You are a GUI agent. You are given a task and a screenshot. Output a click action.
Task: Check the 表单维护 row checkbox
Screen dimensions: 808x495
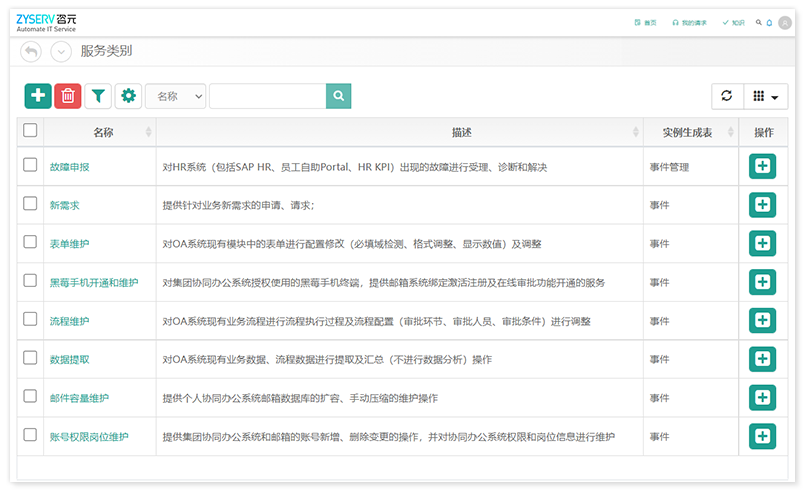(30, 242)
